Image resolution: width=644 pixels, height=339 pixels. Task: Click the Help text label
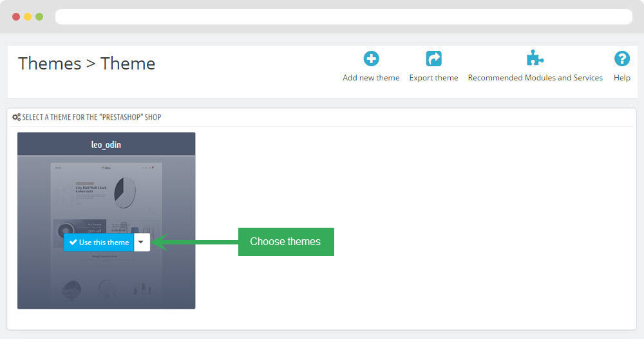click(x=622, y=78)
